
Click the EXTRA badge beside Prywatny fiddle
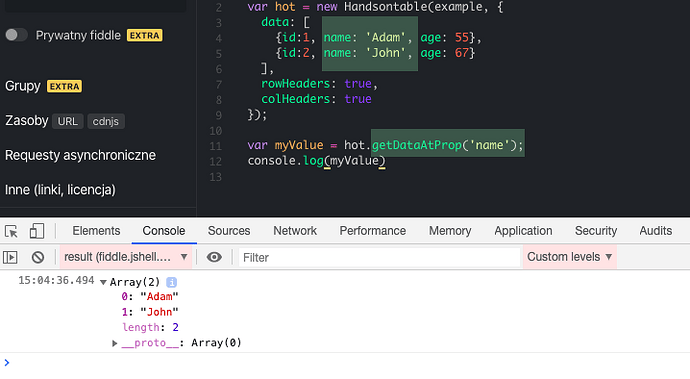click(x=145, y=35)
